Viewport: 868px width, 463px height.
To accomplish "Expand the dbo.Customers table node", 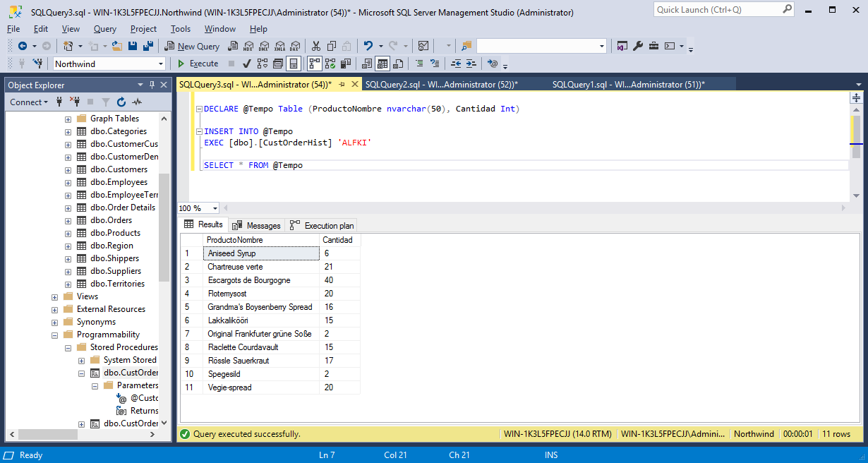I will click(x=68, y=169).
